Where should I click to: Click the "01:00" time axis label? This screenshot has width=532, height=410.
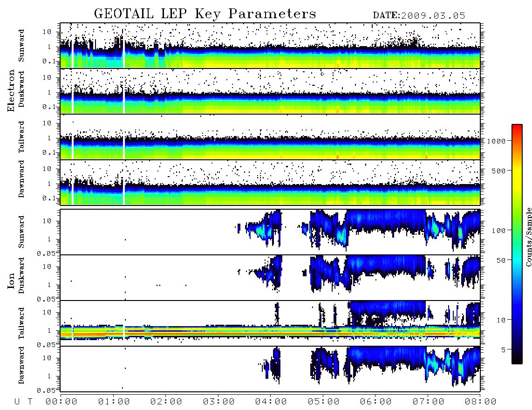coord(114,402)
